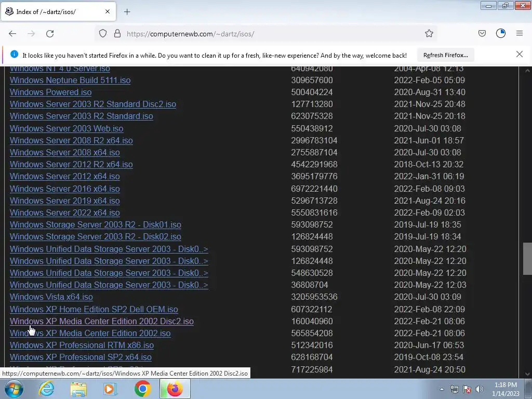Click the scrollbar down arrow
The width and height of the screenshot is (532, 399).
pyautogui.click(x=527, y=374)
